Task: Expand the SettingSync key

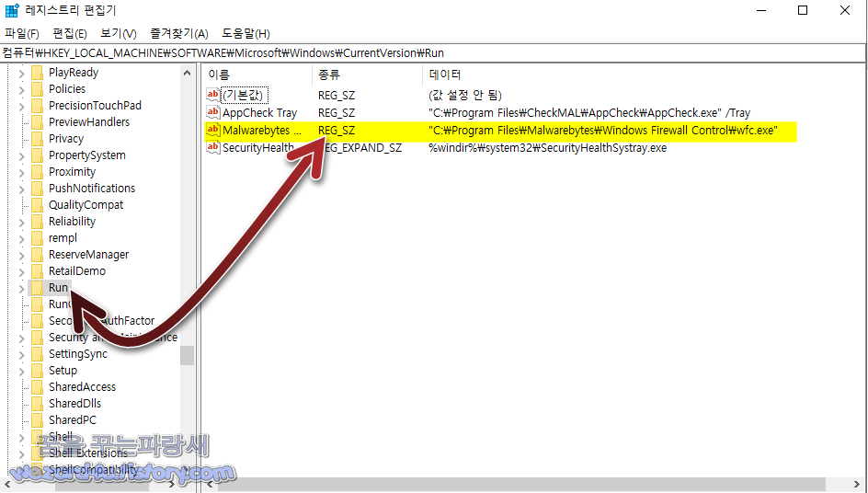Action: (x=21, y=354)
